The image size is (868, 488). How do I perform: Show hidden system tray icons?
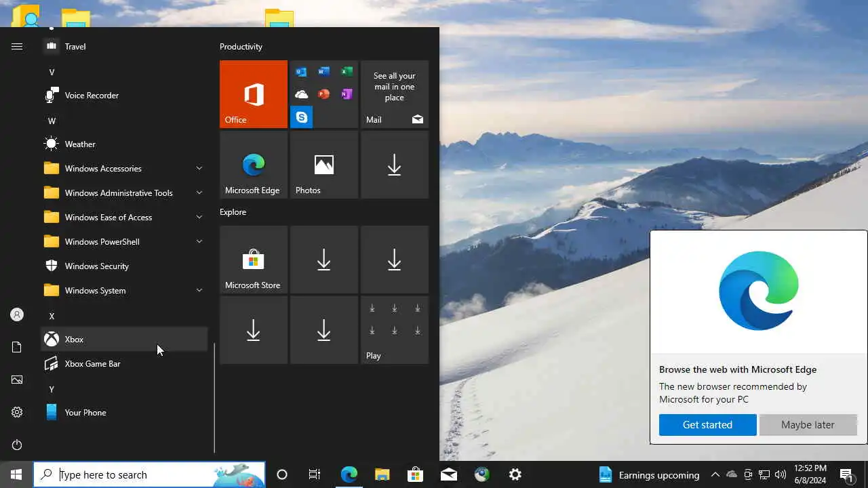point(715,474)
